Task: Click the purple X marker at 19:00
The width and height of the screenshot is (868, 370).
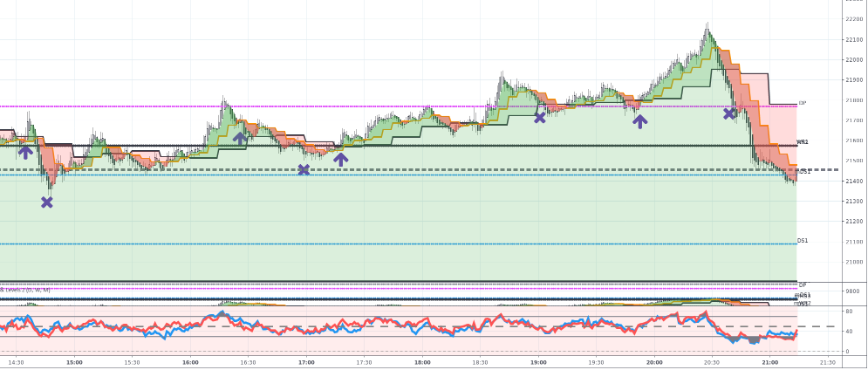Action: [539, 118]
